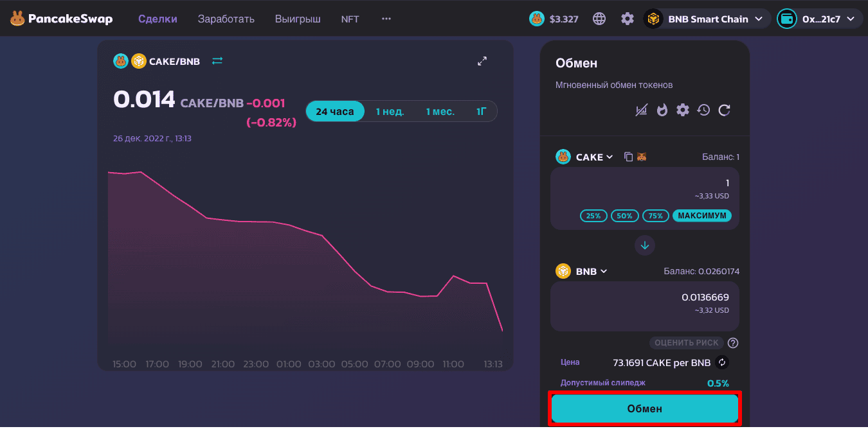Image resolution: width=868 pixels, height=429 pixels.
Task: Open recent transactions history icon
Action: pos(703,110)
